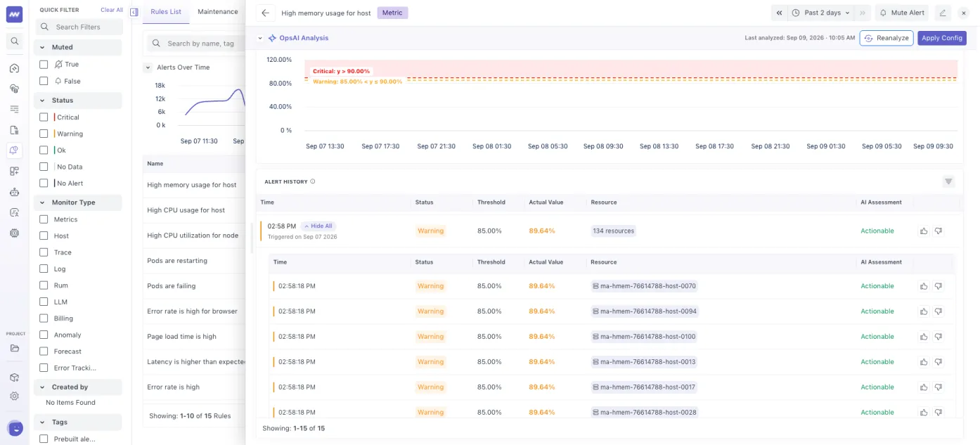Image resolution: width=980 pixels, height=445 pixels.
Task: Thumbs down the host-0094 assessment
Action: point(939,311)
